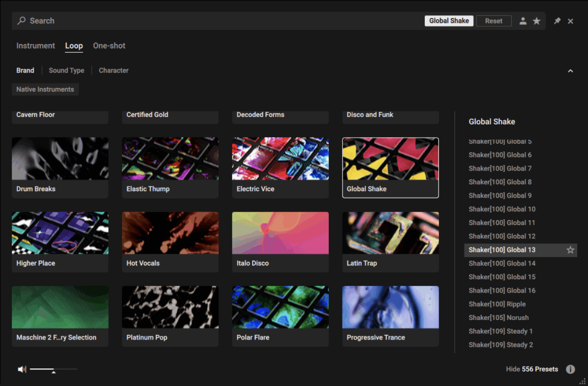
Task: Open the Cavern Floor expansion
Action: [x=60, y=117]
